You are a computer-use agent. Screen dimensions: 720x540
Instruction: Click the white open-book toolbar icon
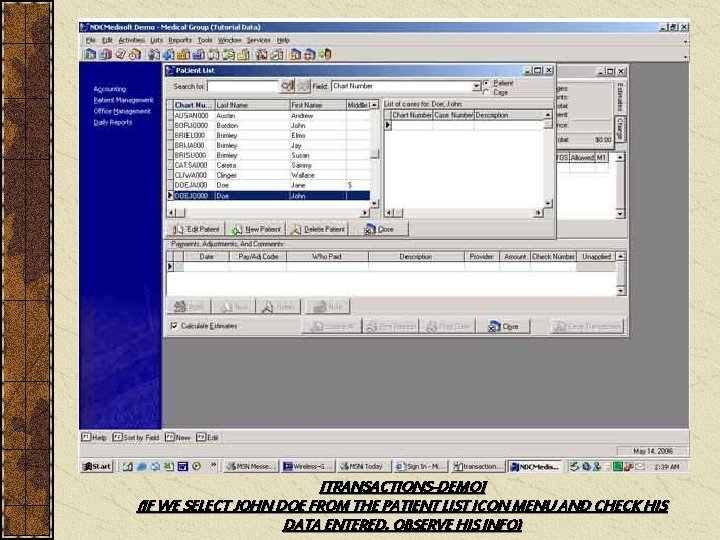coord(214,55)
